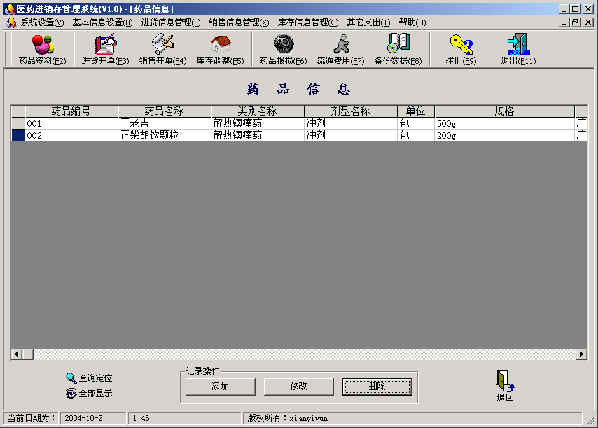Click the unit cell in row 001
The height and width of the screenshot is (428, 598).
[x=416, y=124]
